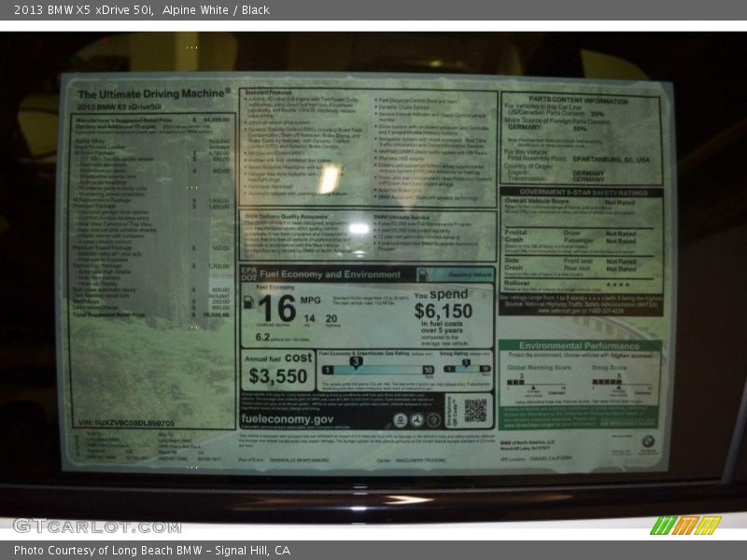Click the 'Frontal Crash' rating label
747x560 pixels.
pyautogui.click(x=515, y=236)
